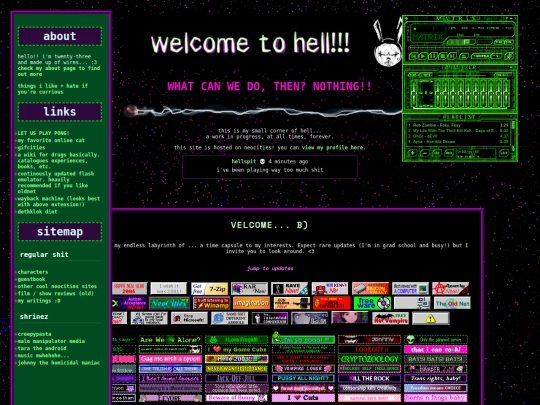Open 'johnny the homicidal maniac' shrine
This screenshot has height=405, width=540.
click(x=59, y=363)
